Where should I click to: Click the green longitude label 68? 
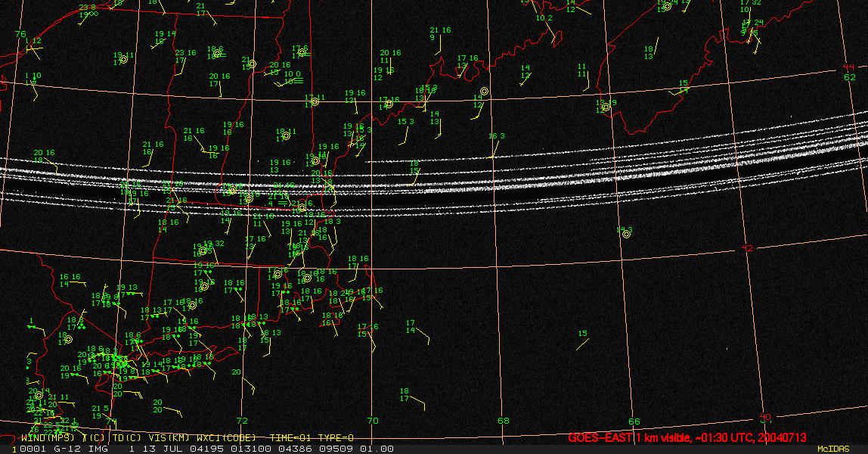coord(504,421)
